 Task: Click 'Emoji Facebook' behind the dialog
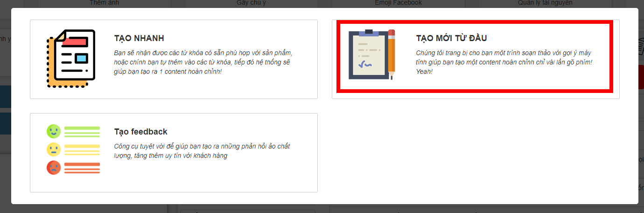[398, 3]
